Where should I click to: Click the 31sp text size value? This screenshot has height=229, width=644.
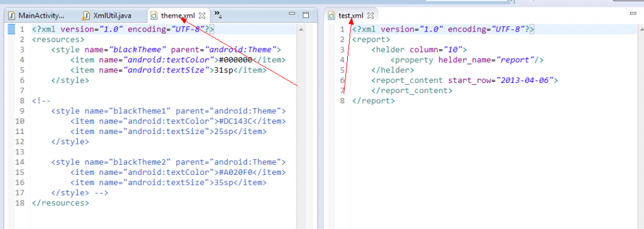[223, 70]
